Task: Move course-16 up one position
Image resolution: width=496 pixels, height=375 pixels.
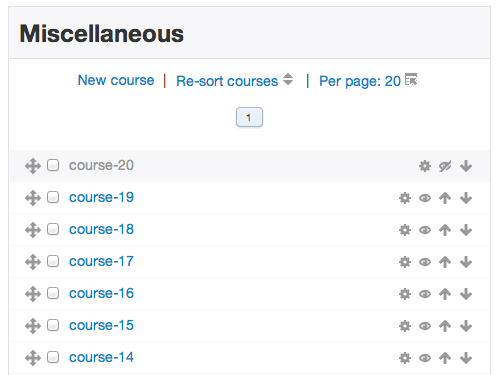Action: click(x=445, y=294)
